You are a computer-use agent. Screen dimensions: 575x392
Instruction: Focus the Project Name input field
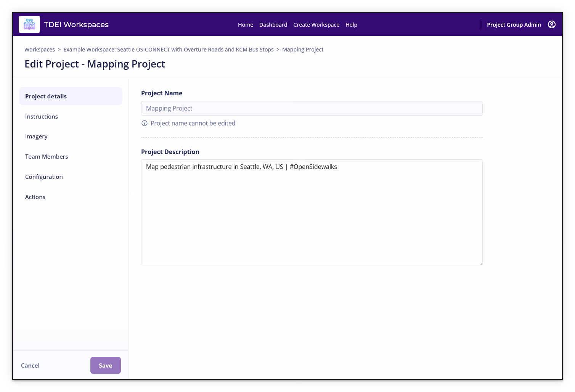(x=312, y=108)
